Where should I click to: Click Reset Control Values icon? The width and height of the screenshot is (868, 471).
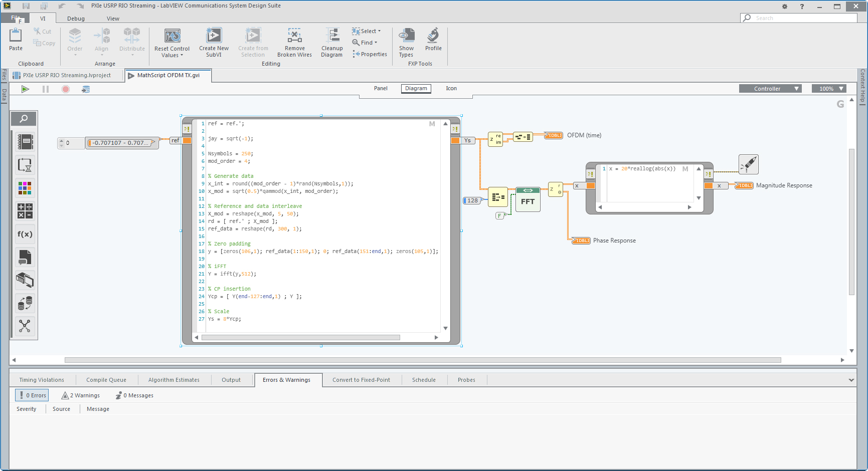pos(172,36)
